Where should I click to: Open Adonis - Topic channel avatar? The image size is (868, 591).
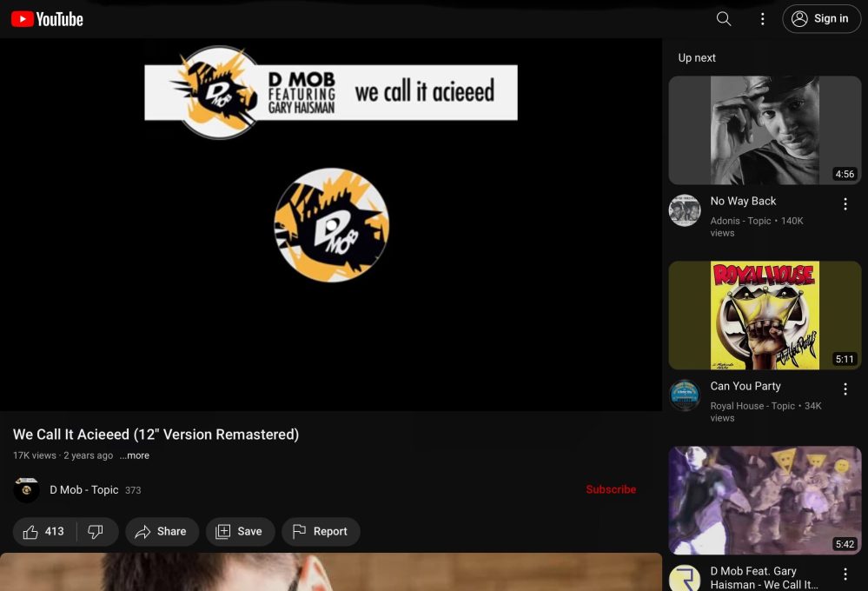pos(685,210)
